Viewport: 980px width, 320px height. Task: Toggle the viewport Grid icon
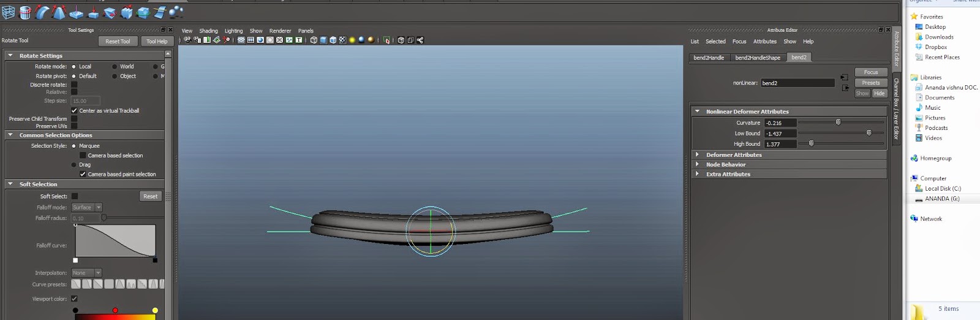(241, 40)
